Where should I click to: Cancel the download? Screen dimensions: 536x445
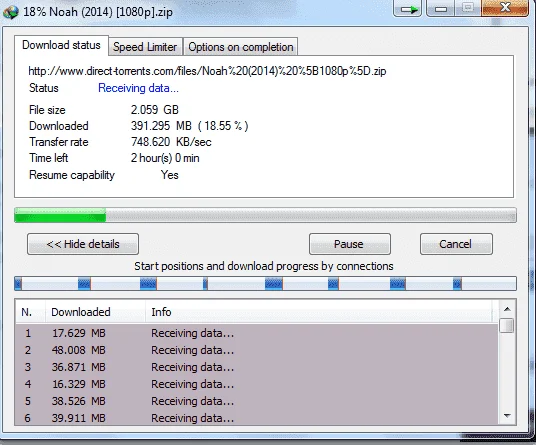pos(456,244)
